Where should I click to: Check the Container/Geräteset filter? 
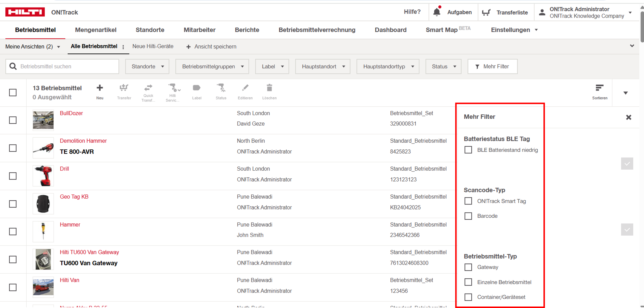pos(468,297)
